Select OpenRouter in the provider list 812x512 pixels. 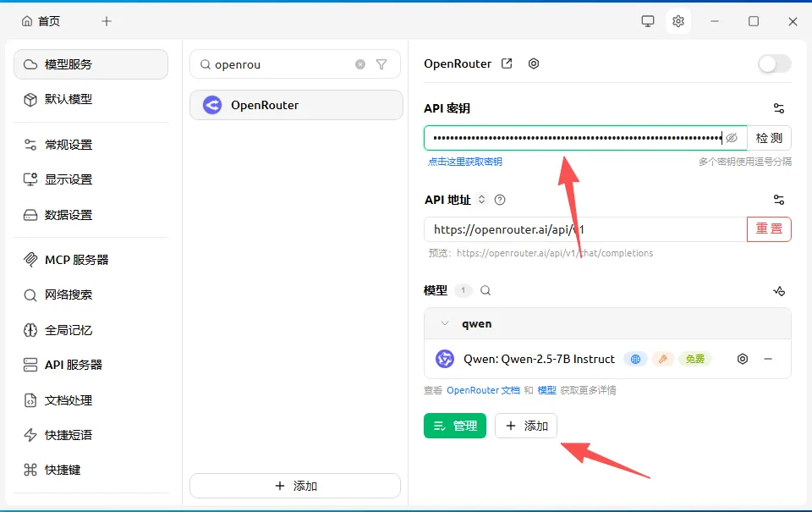[296, 105]
